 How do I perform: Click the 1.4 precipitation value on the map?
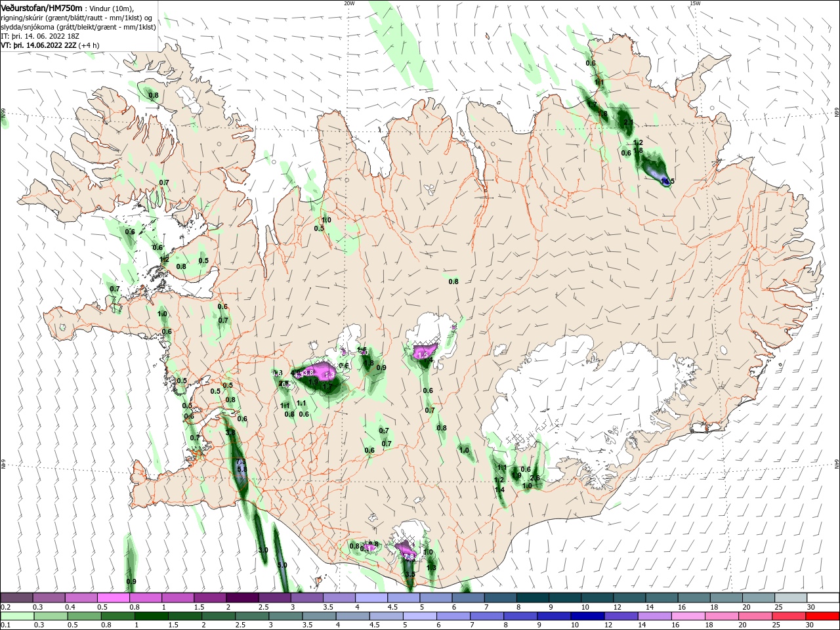point(499,490)
